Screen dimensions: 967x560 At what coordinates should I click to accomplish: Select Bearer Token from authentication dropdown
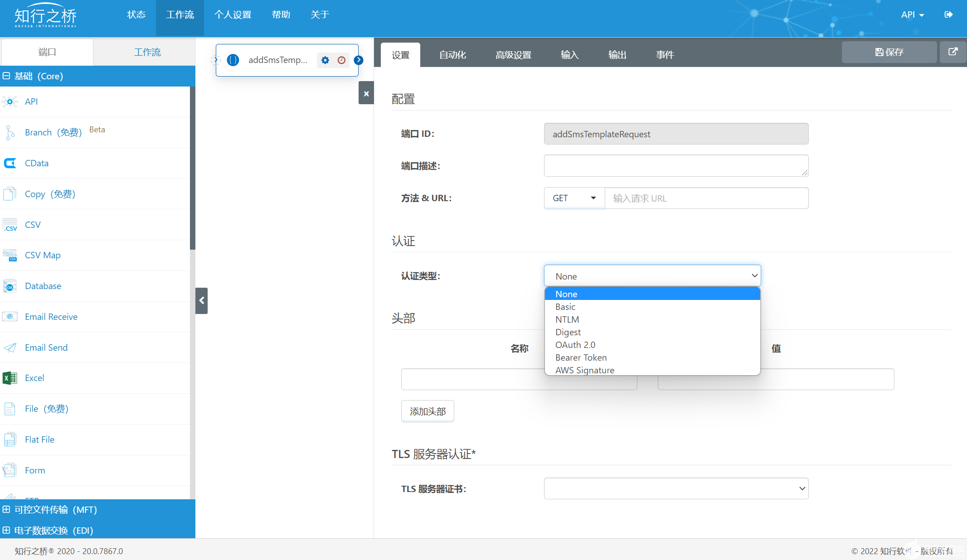click(582, 357)
